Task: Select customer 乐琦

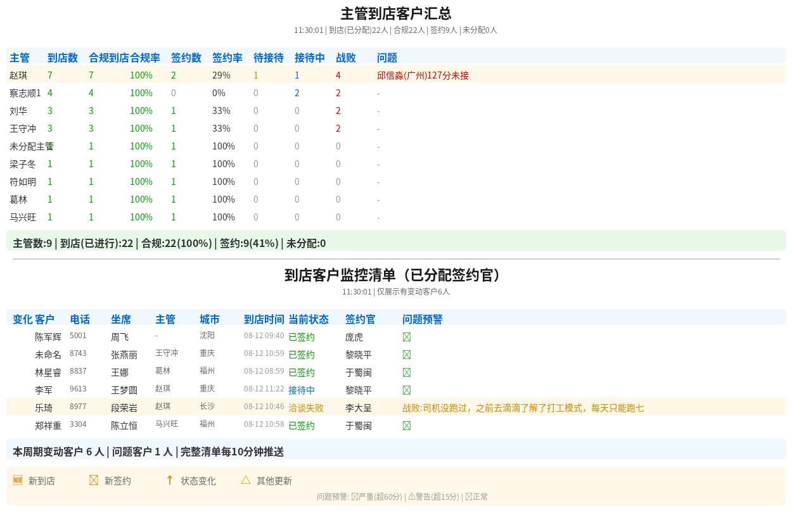Action: coord(44,408)
